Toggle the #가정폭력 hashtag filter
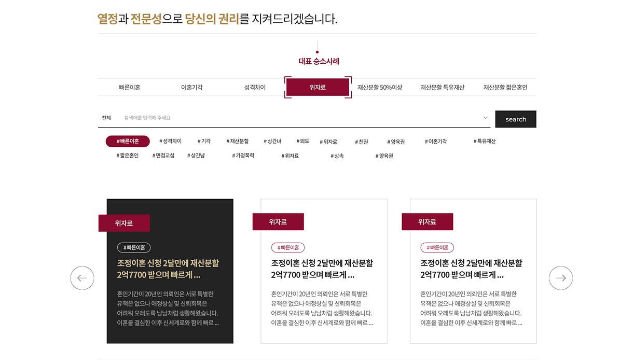Screen dimensions: 634x364 pyautogui.click(x=243, y=156)
